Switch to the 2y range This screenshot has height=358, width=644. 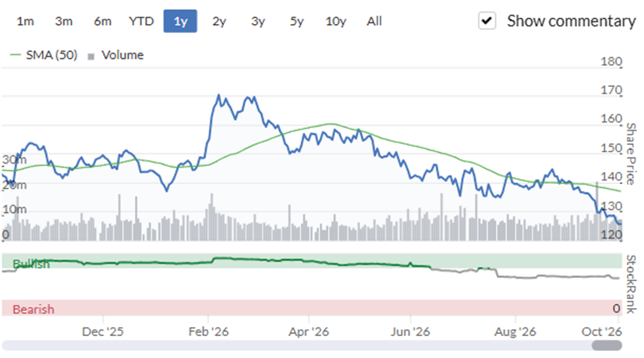(x=219, y=21)
